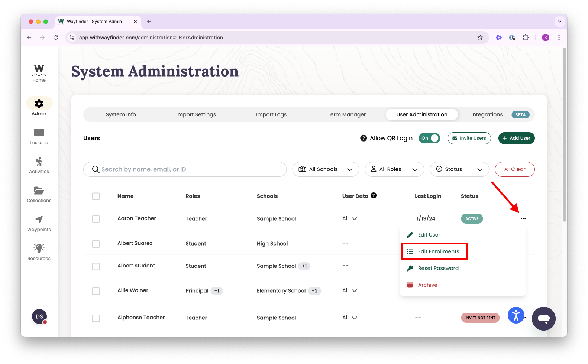Click the search magnifier icon
Viewport: 588px width, 364px height.
(96, 169)
